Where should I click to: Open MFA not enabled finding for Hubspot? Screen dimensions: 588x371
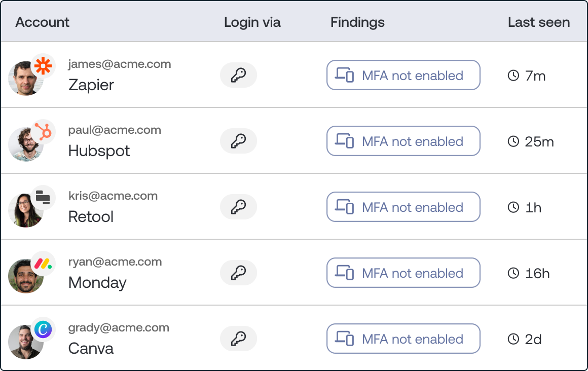point(403,141)
